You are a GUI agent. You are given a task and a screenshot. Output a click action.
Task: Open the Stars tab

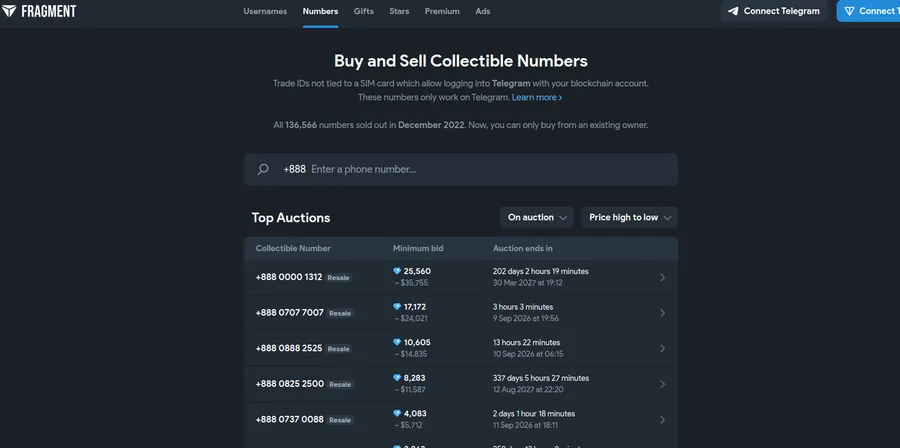(x=399, y=11)
